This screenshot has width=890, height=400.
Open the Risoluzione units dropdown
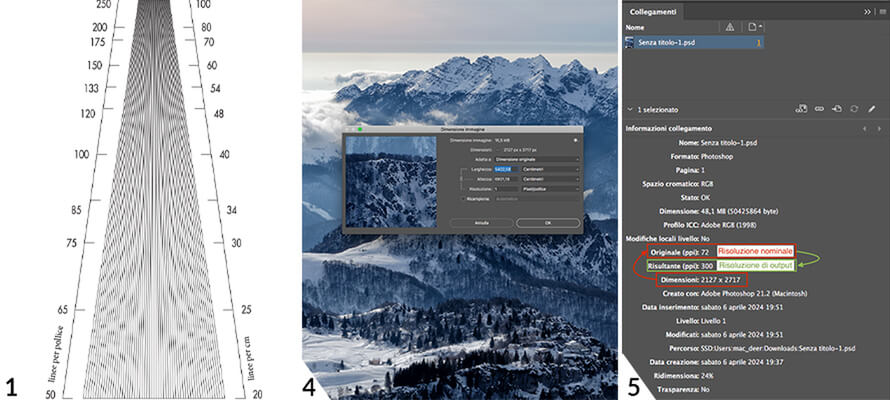(552, 188)
